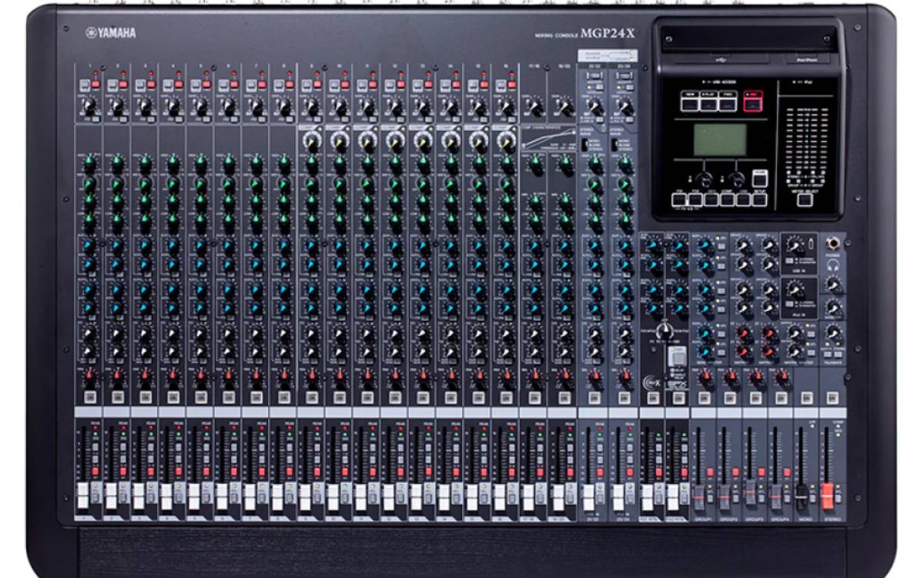Toggle the red phantom power switch on channel 8
924x578 pixels.
[290, 83]
